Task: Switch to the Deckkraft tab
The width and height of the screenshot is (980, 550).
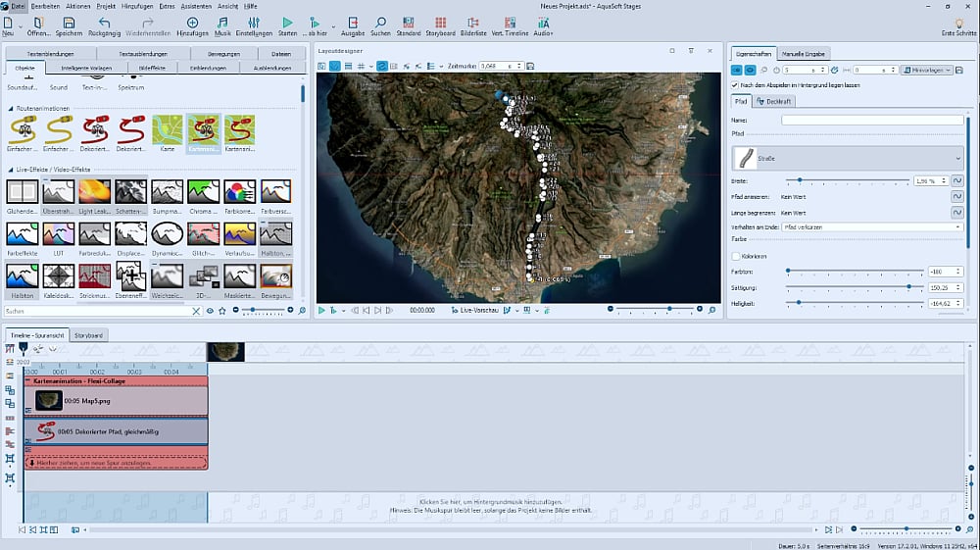Action: 773,101
